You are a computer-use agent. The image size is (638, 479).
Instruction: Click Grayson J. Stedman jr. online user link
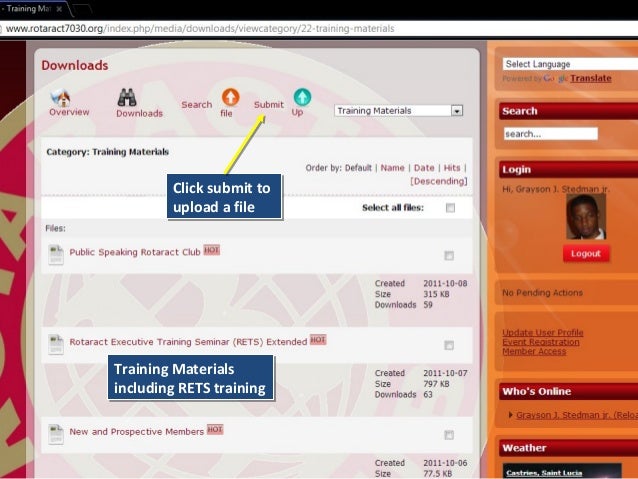coord(577,415)
